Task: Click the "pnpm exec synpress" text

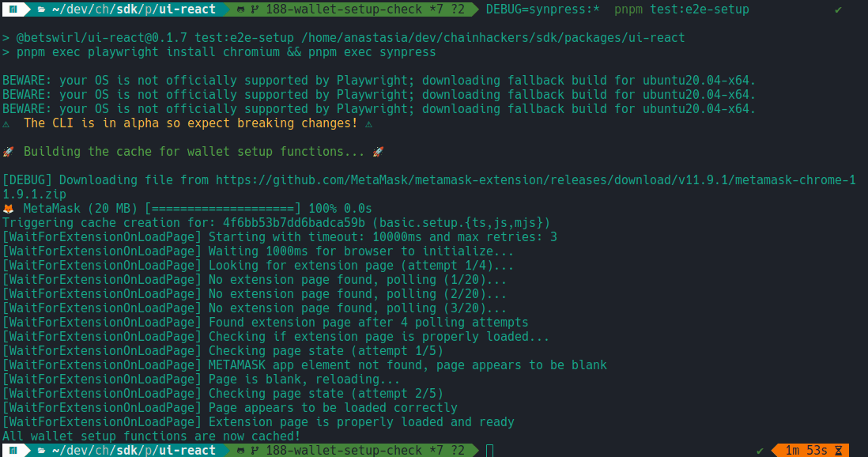Action: [x=372, y=52]
